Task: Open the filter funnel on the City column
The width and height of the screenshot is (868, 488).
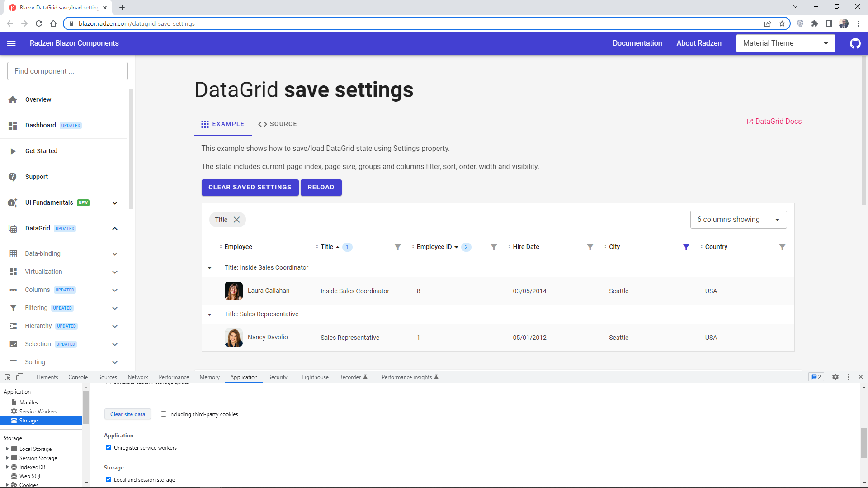Action: (x=686, y=247)
